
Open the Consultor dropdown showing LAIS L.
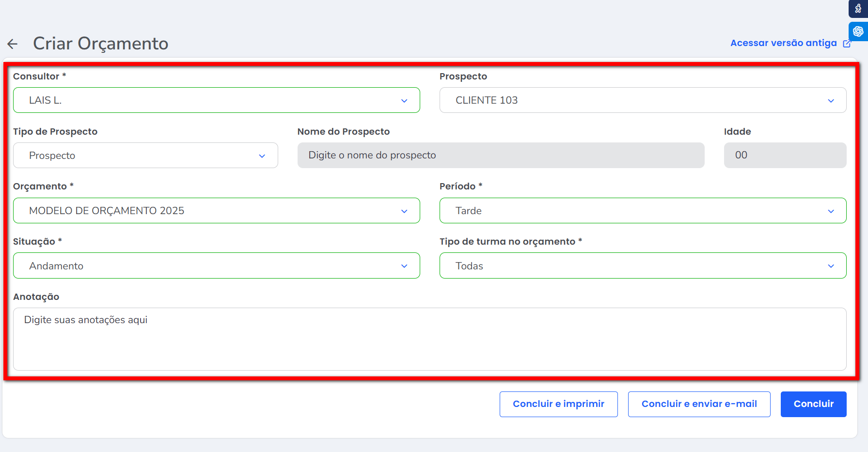[x=208, y=100]
